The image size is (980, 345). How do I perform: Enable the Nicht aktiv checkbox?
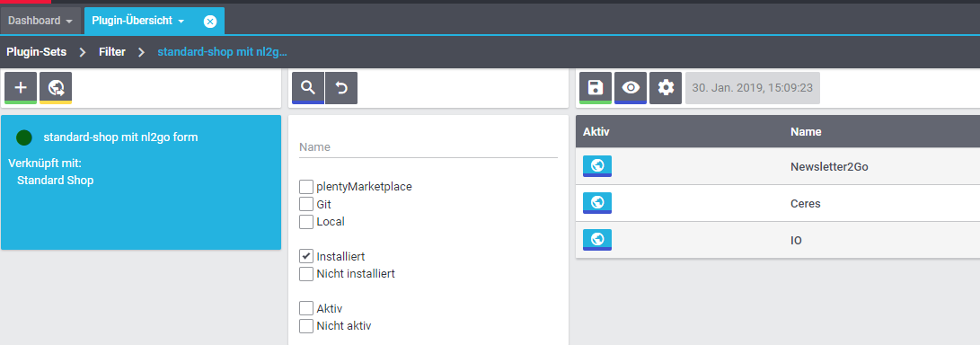click(306, 325)
